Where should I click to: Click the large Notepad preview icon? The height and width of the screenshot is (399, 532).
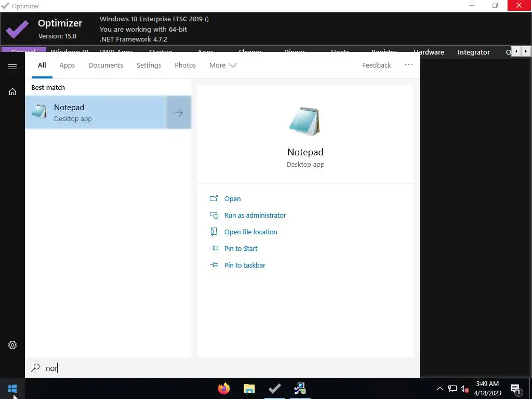pos(304,121)
